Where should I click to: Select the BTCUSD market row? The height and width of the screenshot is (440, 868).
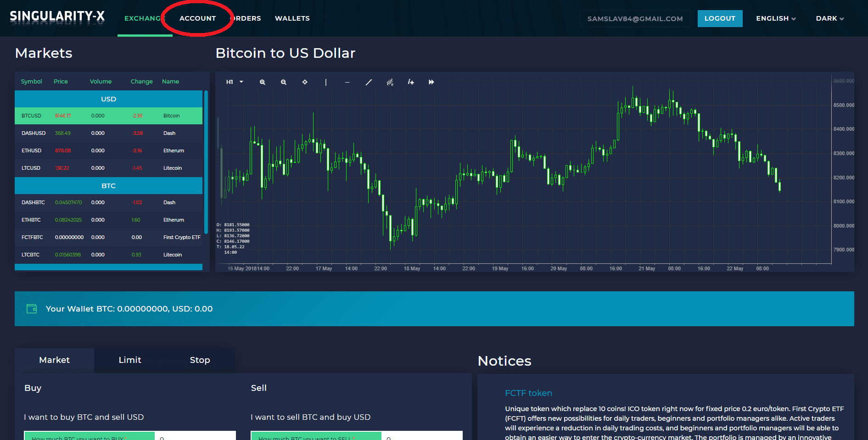click(x=108, y=116)
